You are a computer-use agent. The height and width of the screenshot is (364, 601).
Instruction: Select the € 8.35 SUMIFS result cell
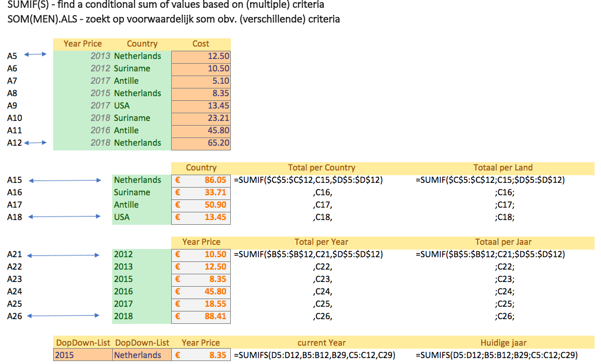click(x=201, y=355)
